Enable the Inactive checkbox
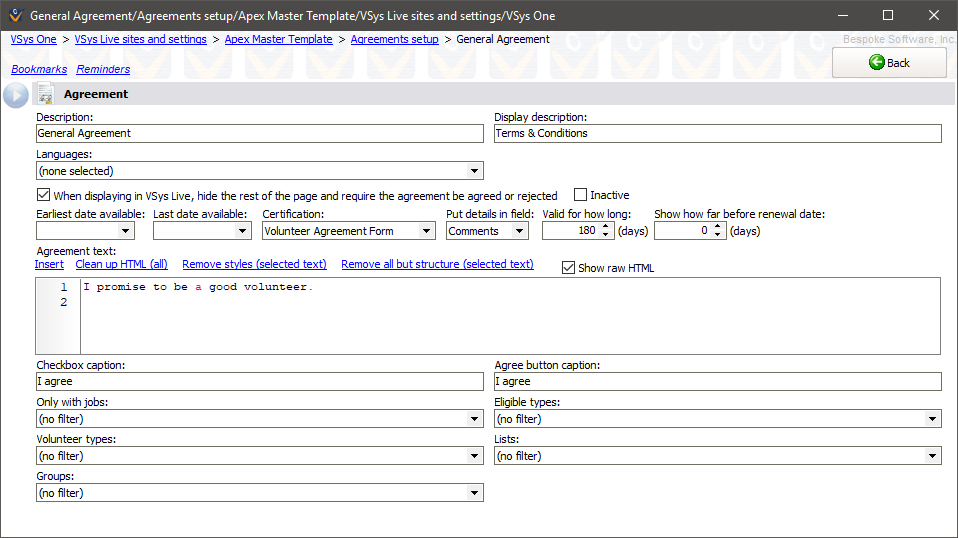 (x=580, y=195)
